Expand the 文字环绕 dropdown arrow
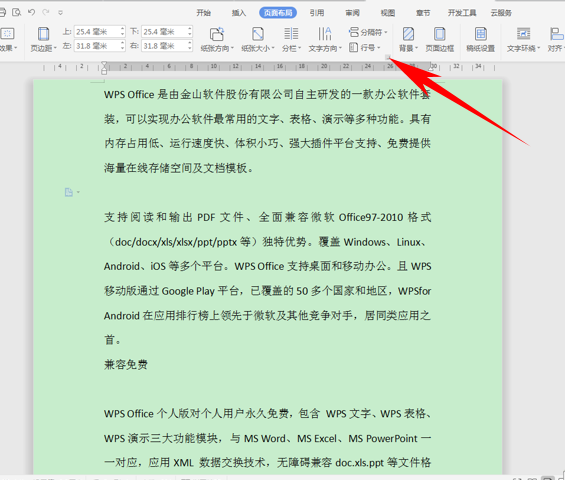 [539, 48]
